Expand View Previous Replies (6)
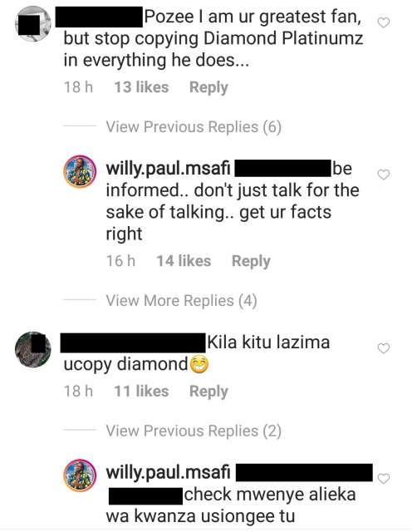 [x=194, y=127]
